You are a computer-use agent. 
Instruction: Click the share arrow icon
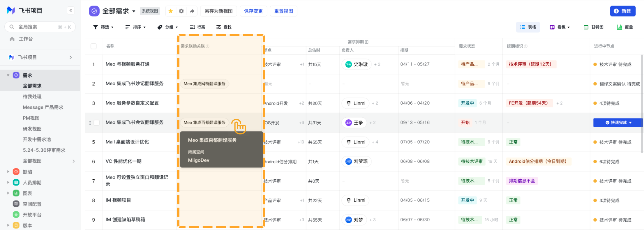(x=192, y=11)
